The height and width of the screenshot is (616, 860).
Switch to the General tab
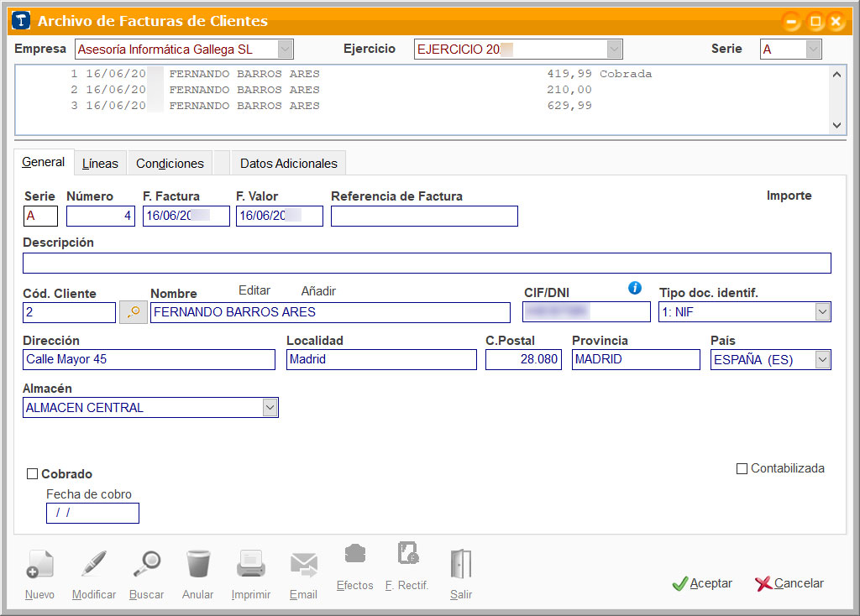[x=44, y=162]
